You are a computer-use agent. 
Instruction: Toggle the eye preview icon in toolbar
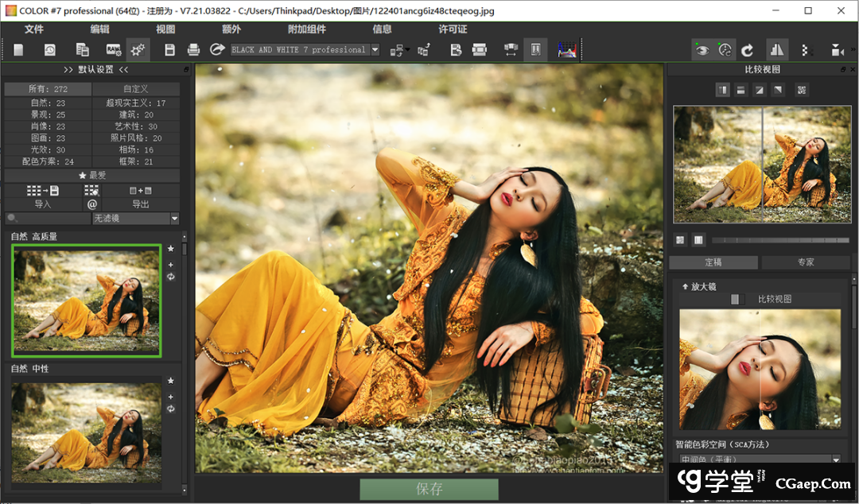702,50
